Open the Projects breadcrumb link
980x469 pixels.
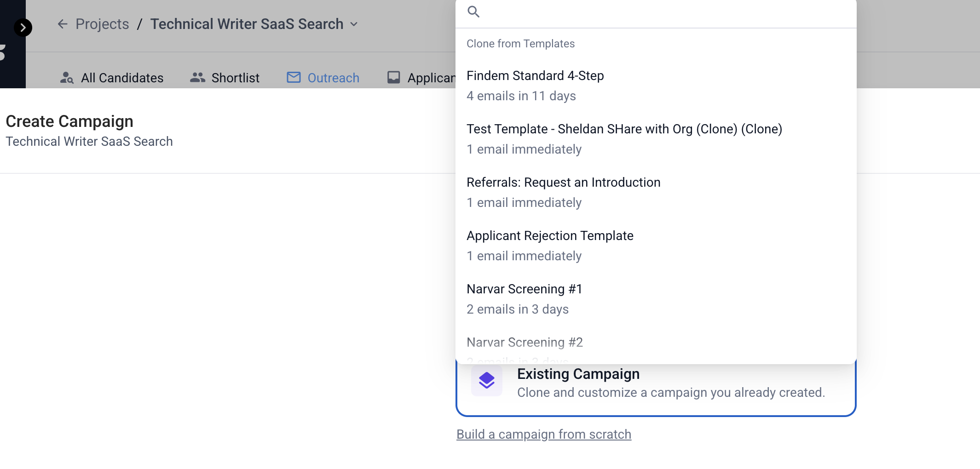click(102, 24)
